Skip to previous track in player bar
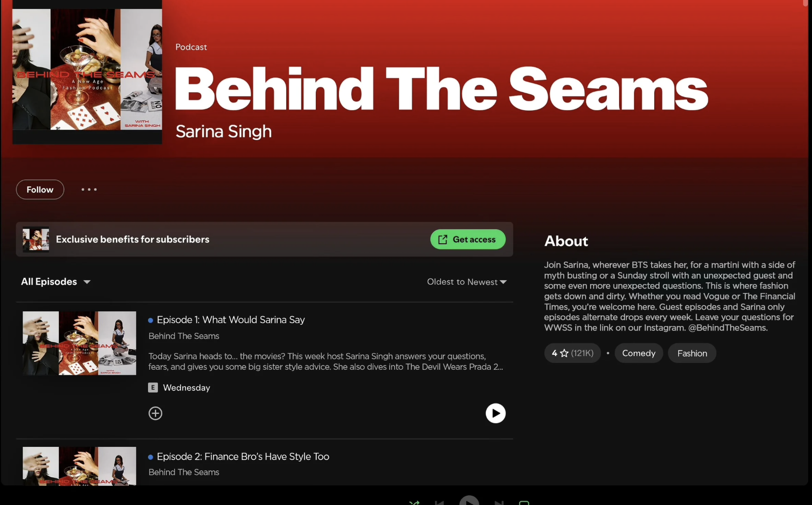 (439, 503)
